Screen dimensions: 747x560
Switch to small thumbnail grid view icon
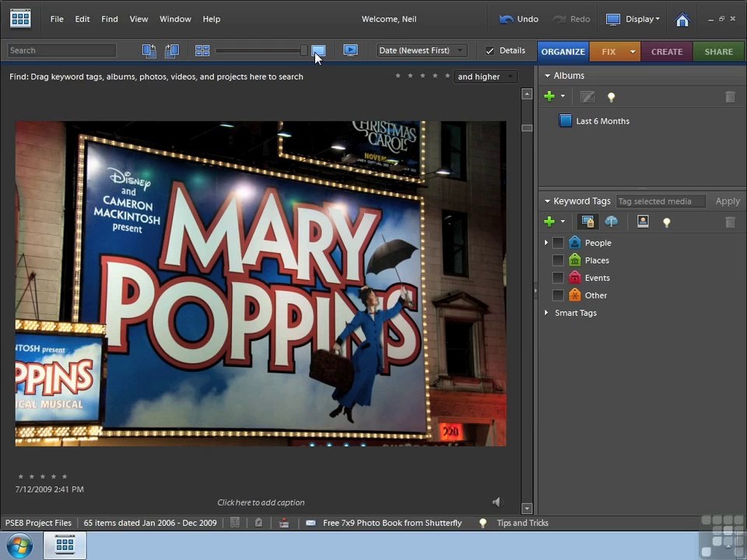[202, 51]
